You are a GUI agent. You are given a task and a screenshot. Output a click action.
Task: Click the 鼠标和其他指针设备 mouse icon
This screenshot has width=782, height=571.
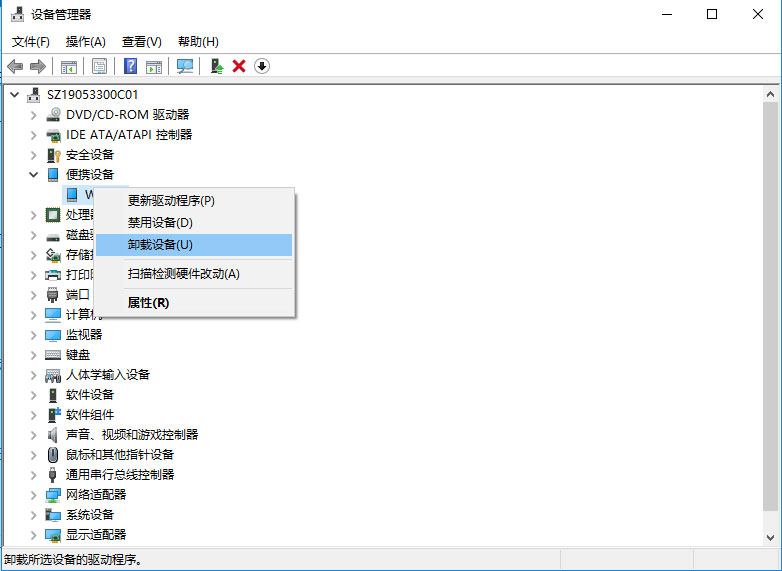(53, 455)
